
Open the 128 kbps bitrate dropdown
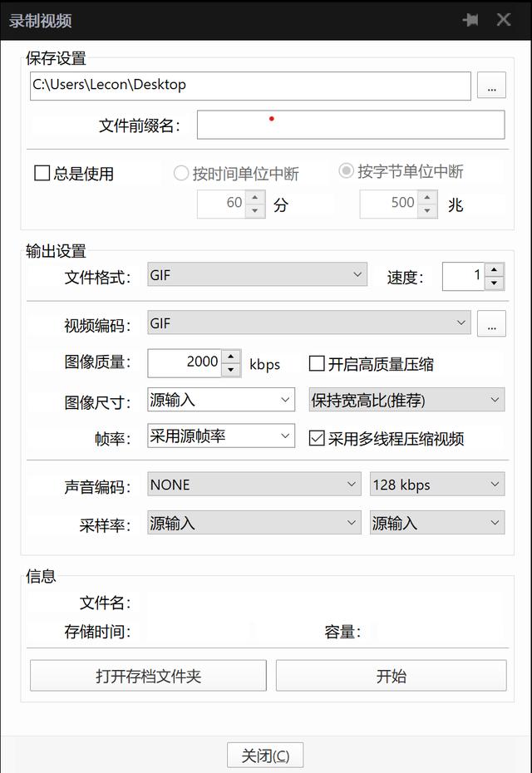pos(437,484)
